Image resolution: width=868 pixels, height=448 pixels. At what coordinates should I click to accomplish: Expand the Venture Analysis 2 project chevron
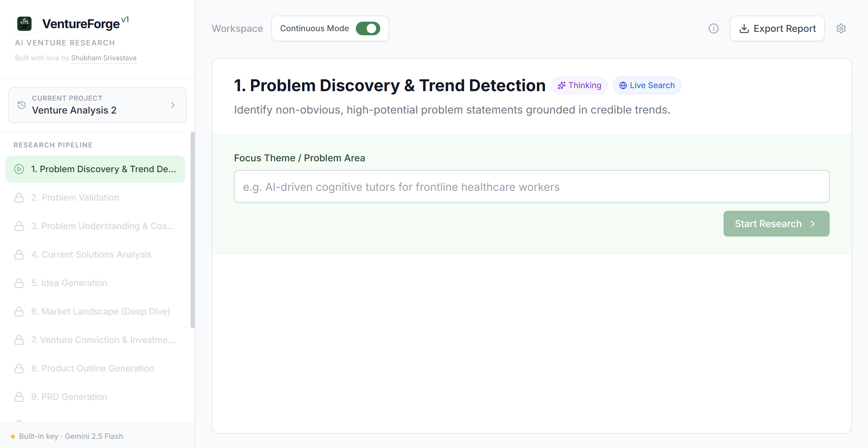coord(173,105)
